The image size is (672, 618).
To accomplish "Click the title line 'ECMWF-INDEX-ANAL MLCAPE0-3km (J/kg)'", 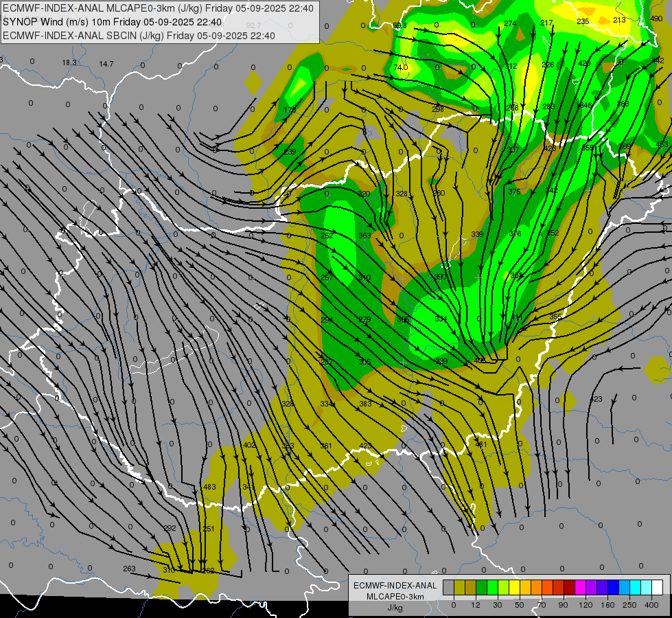I will (158, 8).
